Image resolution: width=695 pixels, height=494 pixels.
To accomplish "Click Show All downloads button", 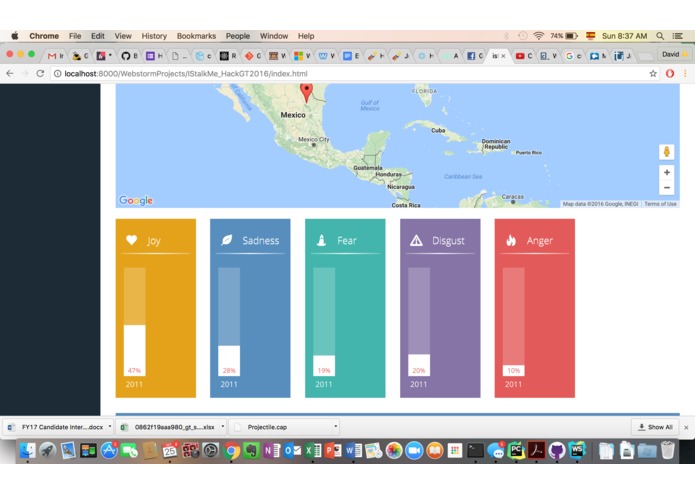I will click(655, 427).
